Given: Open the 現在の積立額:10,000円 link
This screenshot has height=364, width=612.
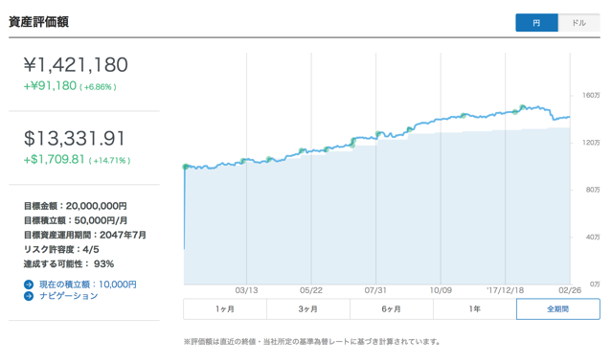Looking at the screenshot, I should point(88,284).
